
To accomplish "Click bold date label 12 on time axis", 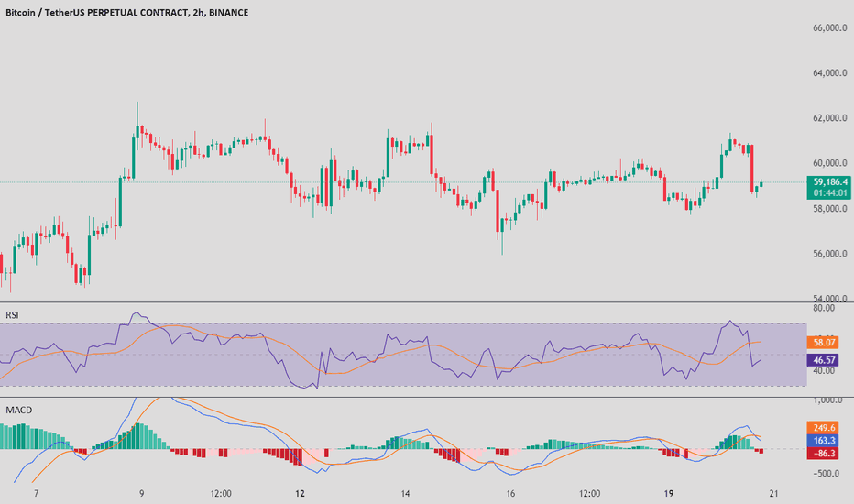I will [x=301, y=494].
